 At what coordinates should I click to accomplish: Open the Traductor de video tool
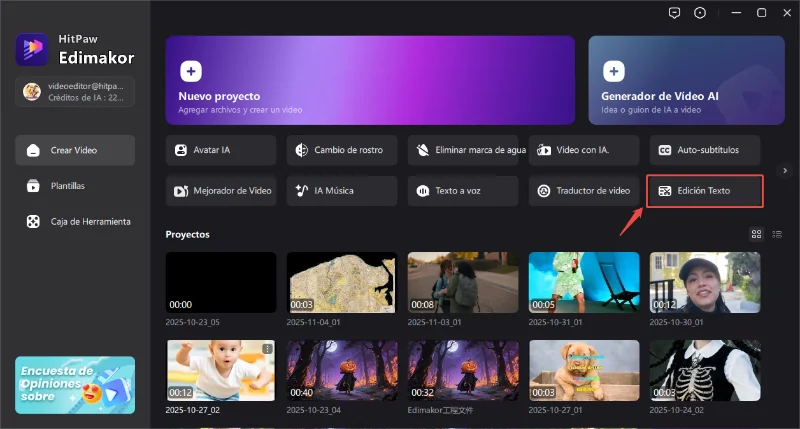583,190
